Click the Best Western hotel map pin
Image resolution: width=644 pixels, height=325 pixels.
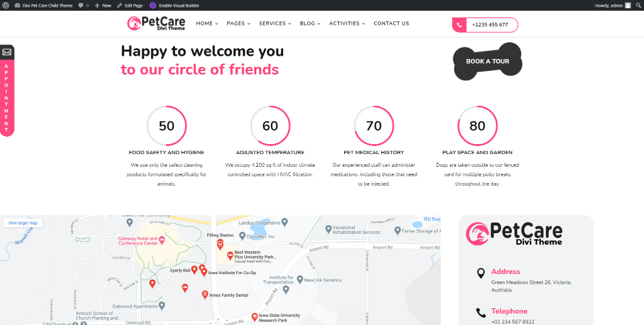230,255
